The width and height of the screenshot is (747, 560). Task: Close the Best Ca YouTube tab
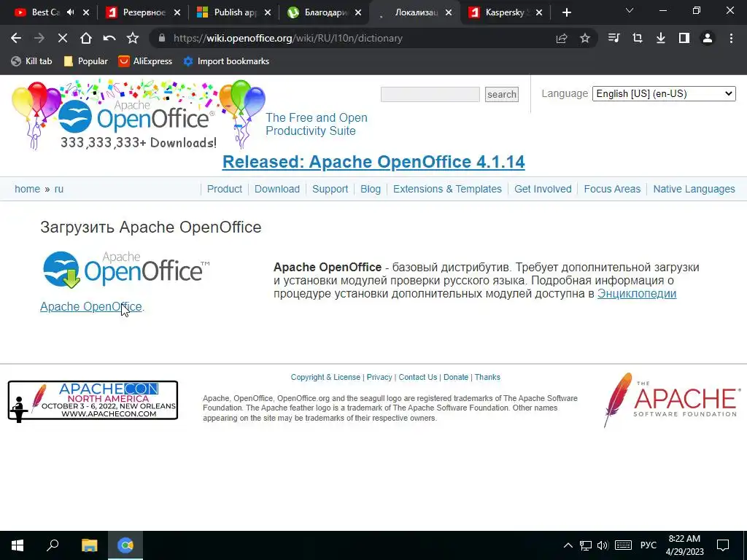click(x=86, y=12)
